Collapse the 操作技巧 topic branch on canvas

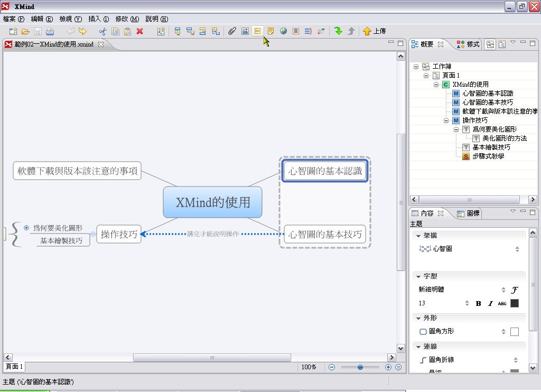click(93, 235)
